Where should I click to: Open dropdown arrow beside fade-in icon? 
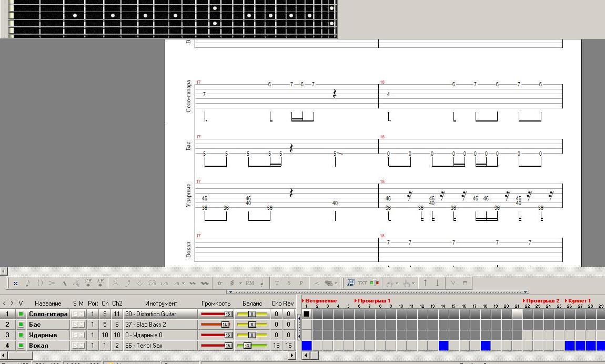click(x=336, y=283)
